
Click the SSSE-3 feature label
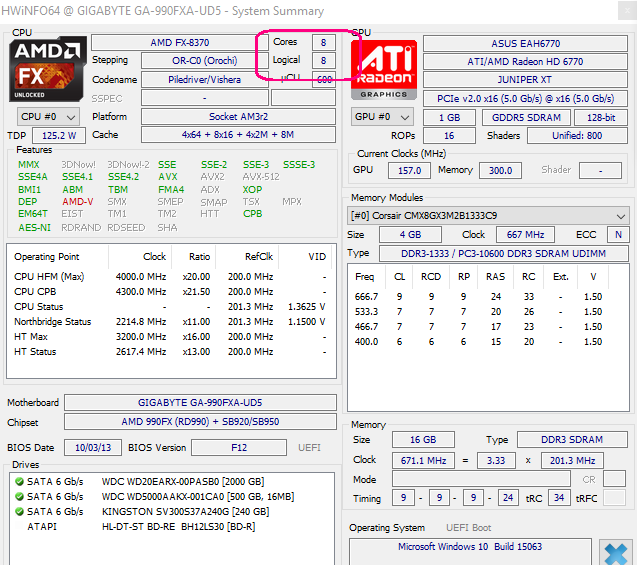[x=299, y=165]
